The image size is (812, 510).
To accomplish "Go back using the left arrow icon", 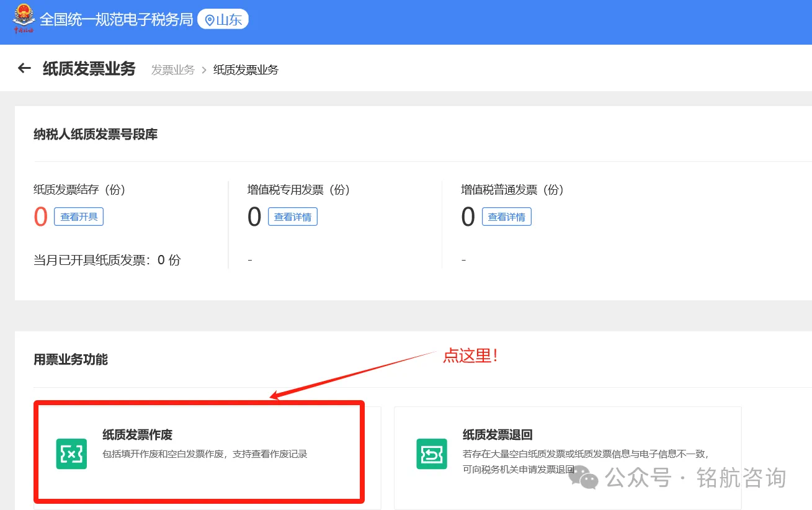I will pyautogui.click(x=24, y=68).
